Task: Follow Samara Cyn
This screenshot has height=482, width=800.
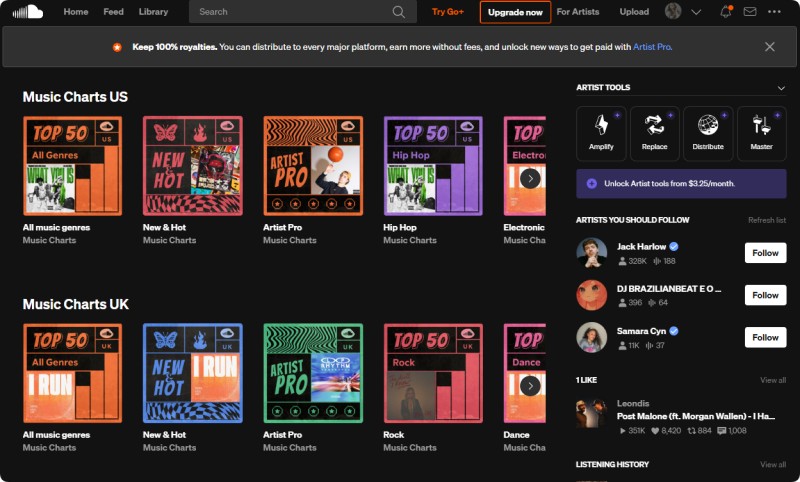Action: (765, 338)
